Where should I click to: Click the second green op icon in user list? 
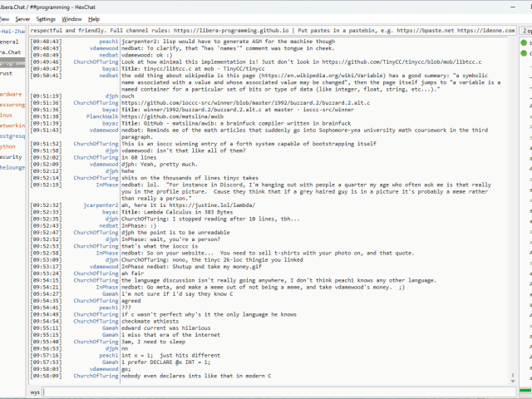pyautogui.click(x=524, y=52)
